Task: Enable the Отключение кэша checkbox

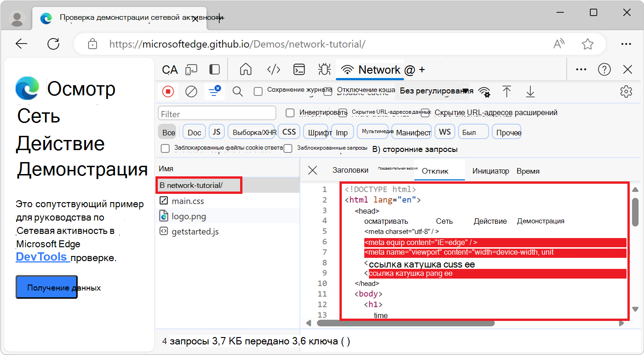Action: (328, 91)
